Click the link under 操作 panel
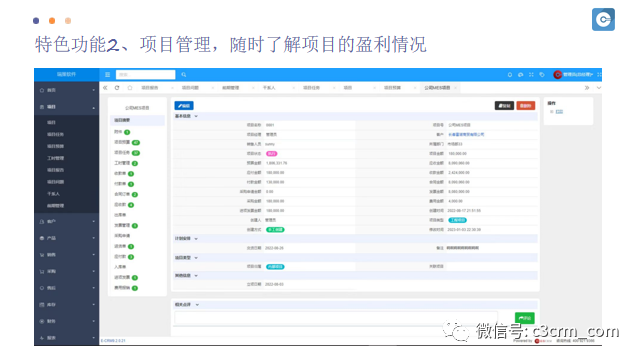The height and width of the screenshot is (360, 640). [x=559, y=112]
